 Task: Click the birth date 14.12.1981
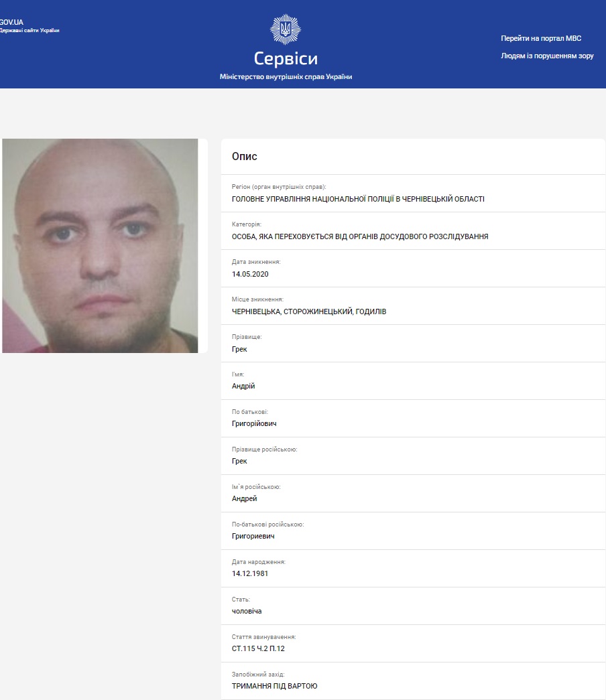[x=250, y=574]
